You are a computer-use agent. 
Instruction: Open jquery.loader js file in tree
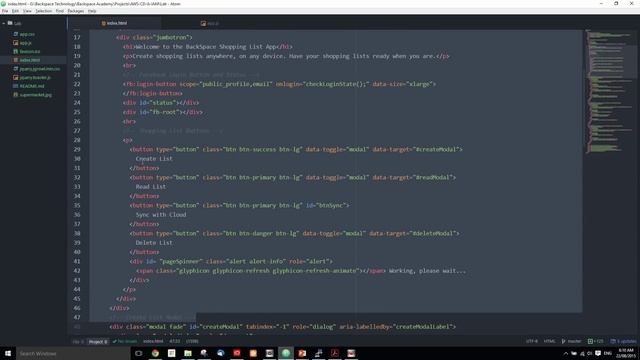tap(35, 78)
